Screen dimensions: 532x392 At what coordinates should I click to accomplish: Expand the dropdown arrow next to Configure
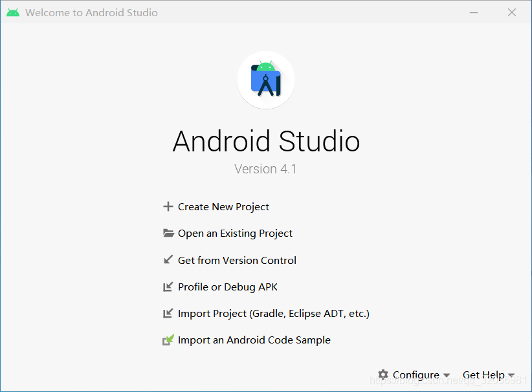pyautogui.click(x=447, y=375)
